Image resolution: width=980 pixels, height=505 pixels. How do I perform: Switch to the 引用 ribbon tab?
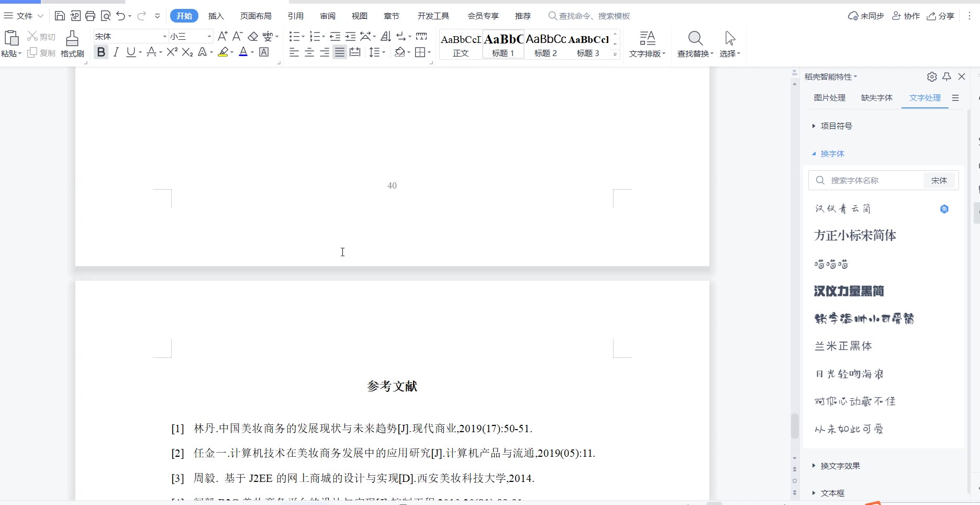click(296, 16)
